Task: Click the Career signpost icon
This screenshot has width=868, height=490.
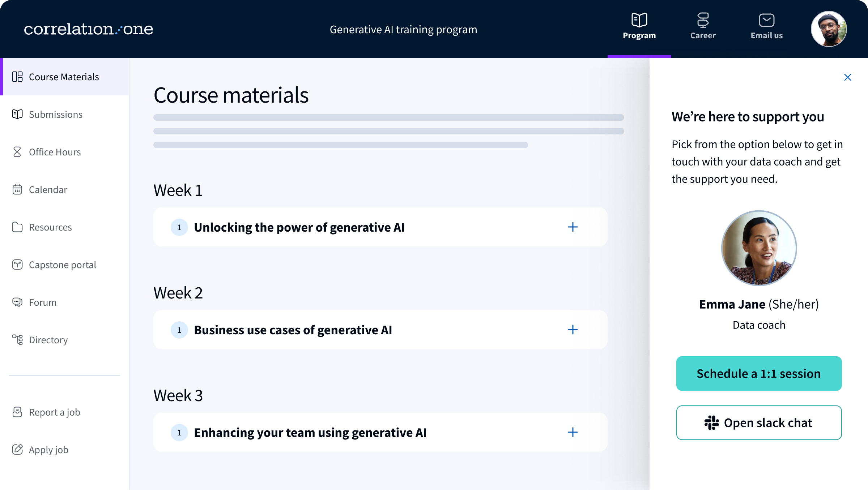Action: [x=703, y=20]
